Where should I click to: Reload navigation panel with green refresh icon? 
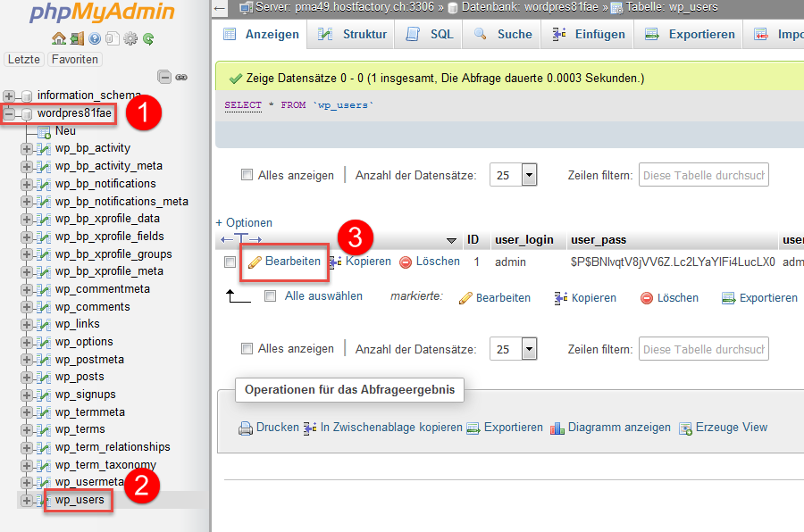(x=148, y=38)
